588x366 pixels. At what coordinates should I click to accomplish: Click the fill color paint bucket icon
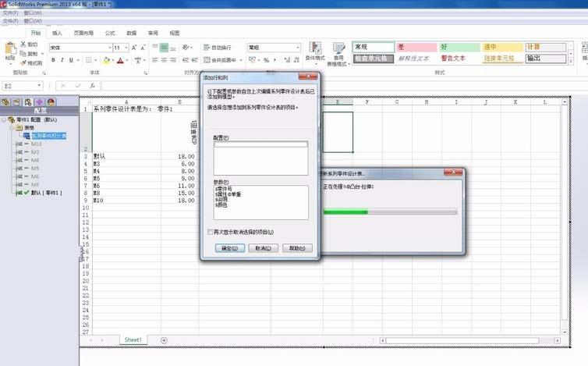pos(107,60)
